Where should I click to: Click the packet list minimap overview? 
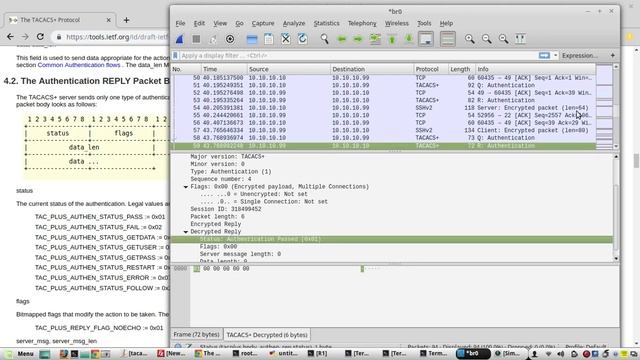pos(604,107)
